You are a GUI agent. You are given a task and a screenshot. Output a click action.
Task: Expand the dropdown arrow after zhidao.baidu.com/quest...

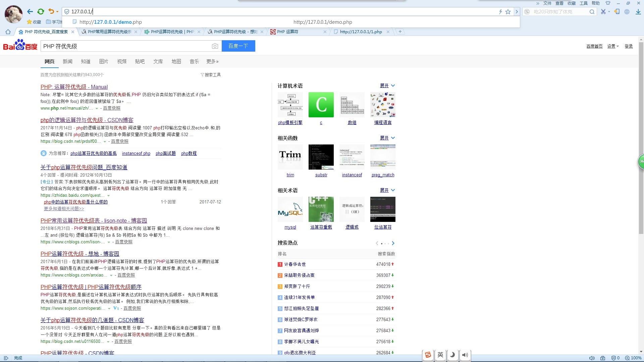[x=108, y=196]
